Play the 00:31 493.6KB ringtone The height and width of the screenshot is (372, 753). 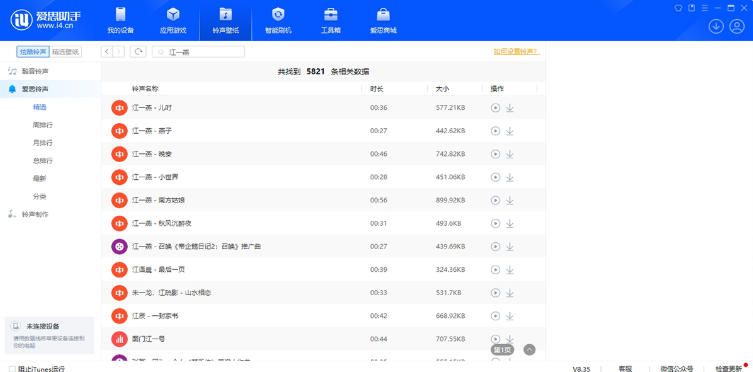pyautogui.click(x=495, y=223)
